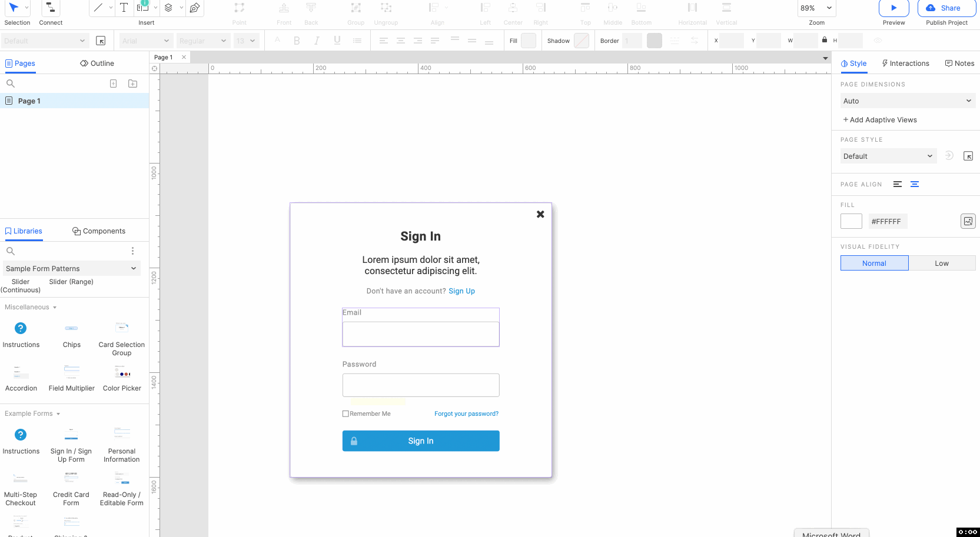The width and height of the screenshot is (980, 537).
Task: Click the Sign Up link
Action: click(461, 291)
